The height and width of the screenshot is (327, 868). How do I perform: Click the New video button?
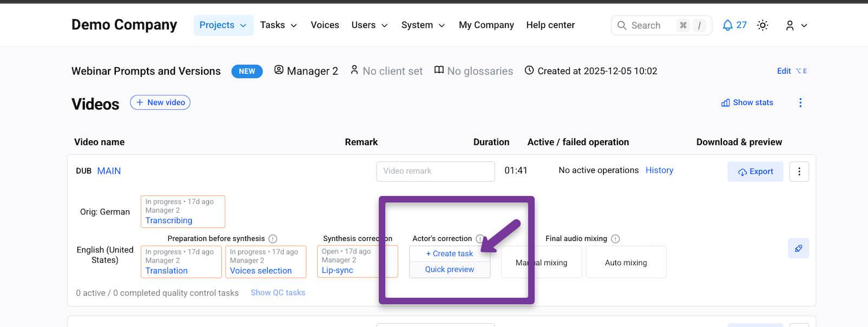point(160,102)
